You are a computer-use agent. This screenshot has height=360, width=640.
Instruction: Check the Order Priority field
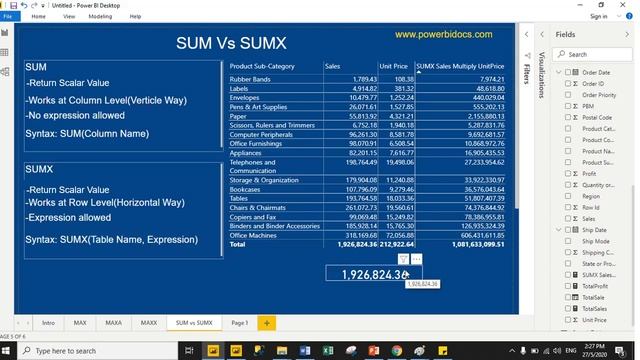pos(568,95)
